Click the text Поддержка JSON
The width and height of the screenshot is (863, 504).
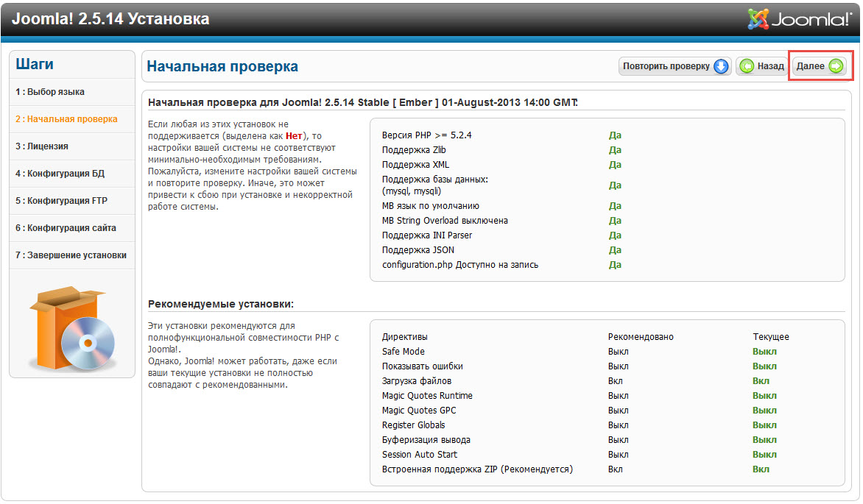(x=418, y=250)
